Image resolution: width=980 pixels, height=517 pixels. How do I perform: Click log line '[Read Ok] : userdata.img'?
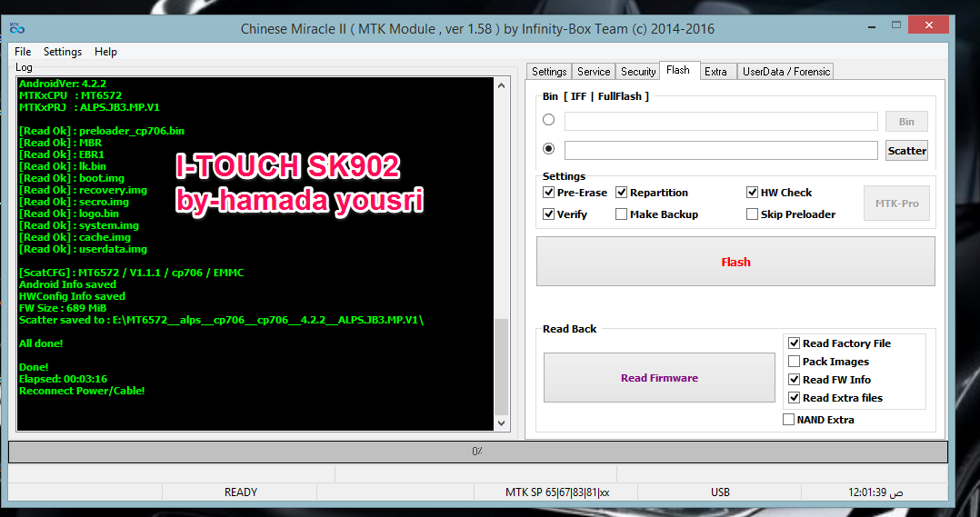(x=83, y=249)
